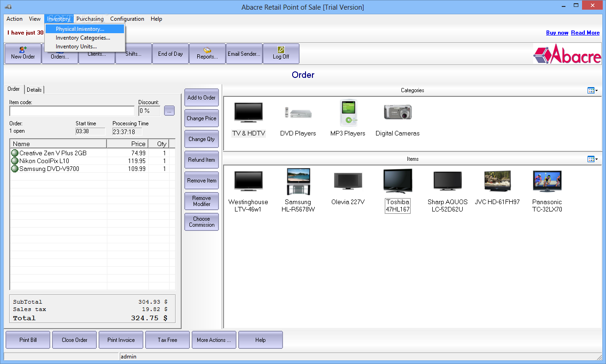This screenshot has height=364, width=606.
Task: Click the green status icon of Nikon CoolPix L10
Action: [x=15, y=161]
